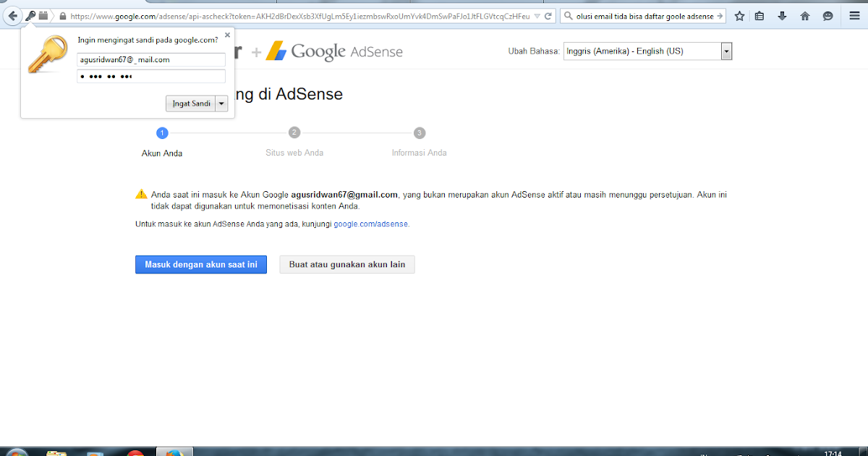
Task: Click the padlock site identity icon
Action: 63,16
